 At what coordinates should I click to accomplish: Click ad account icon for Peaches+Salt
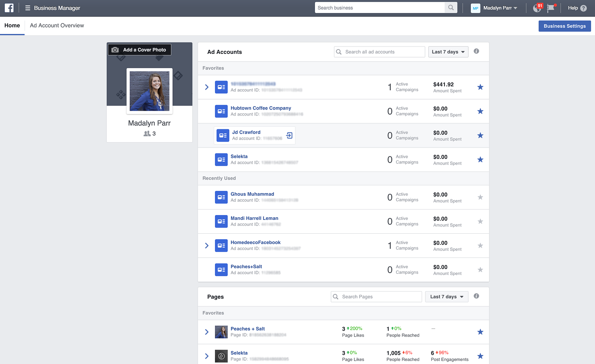[221, 270]
